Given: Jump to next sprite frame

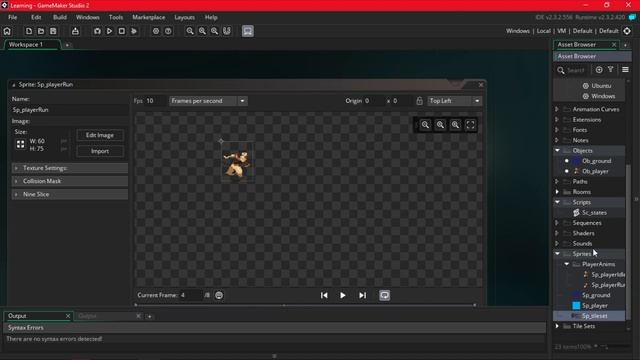Looking at the screenshot, I should click(x=362, y=295).
